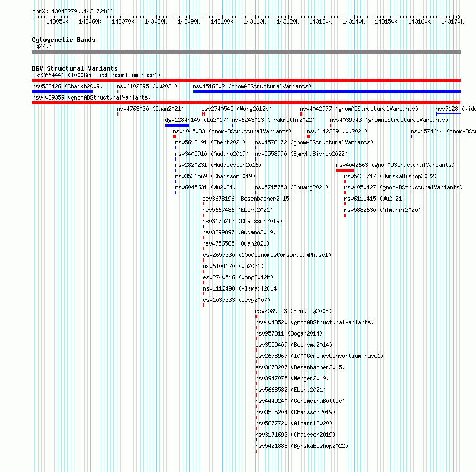476x472 pixels.
Task: Click the Xq27.3 cytogenetic band bar
Action: [246, 52]
